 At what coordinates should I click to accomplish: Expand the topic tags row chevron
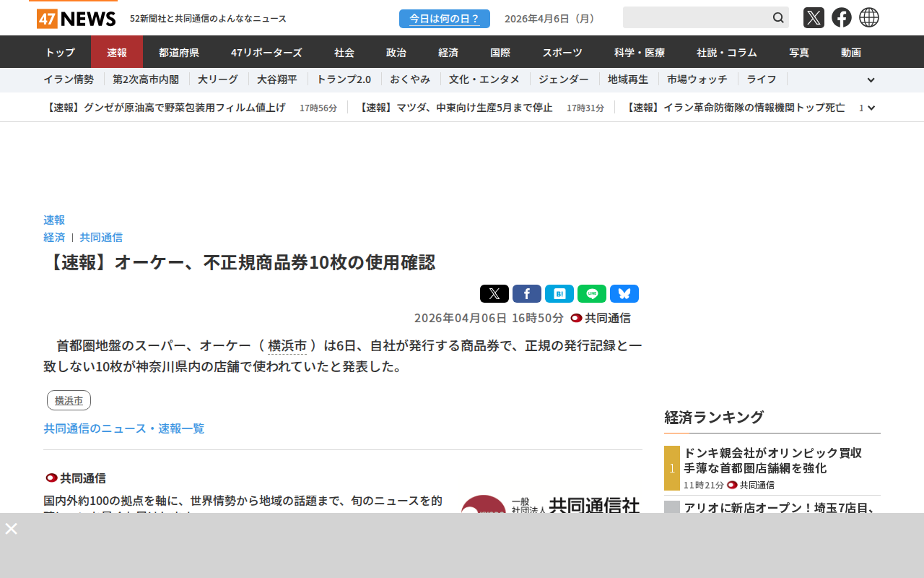tap(871, 80)
